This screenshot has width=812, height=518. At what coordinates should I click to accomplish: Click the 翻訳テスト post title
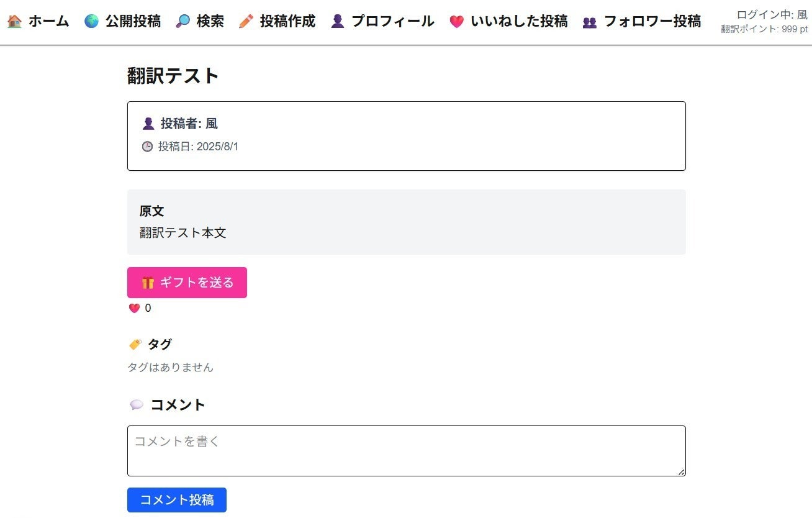173,76
